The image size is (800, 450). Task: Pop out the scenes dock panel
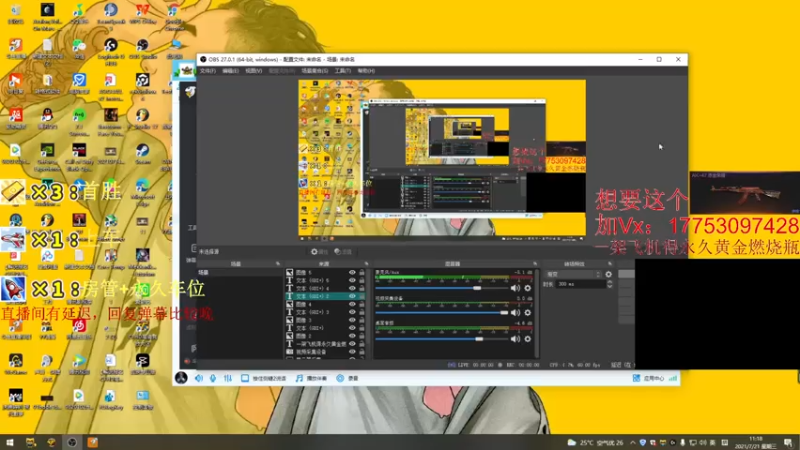pos(278,264)
